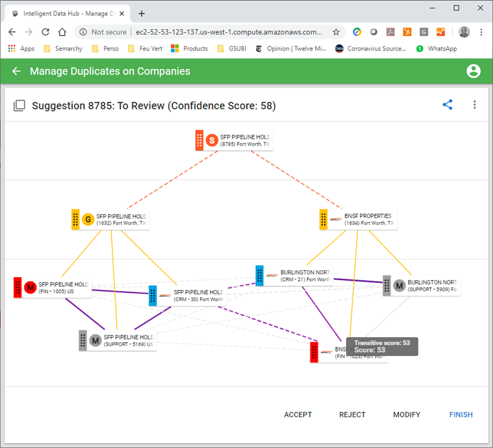Click grey building handle of SUPPORT 5169 node
The height and width of the screenshot is (448, 493).
coord(83,340)
